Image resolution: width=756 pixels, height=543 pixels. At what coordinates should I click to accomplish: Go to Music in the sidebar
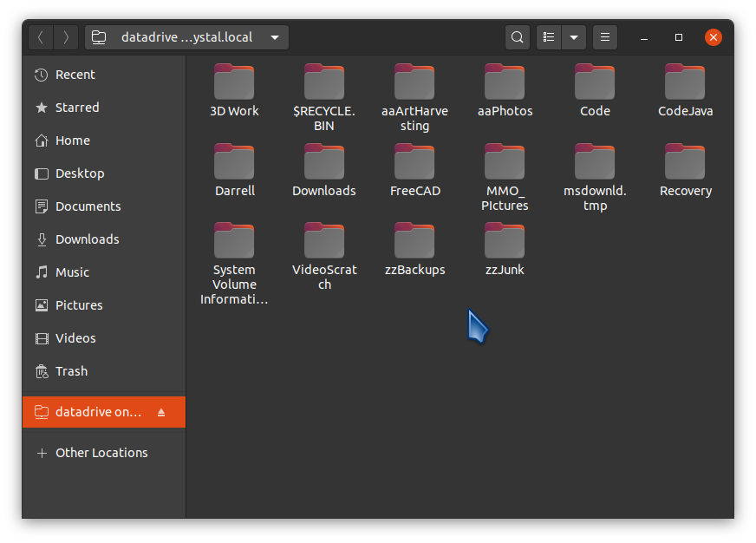(72, 272)
